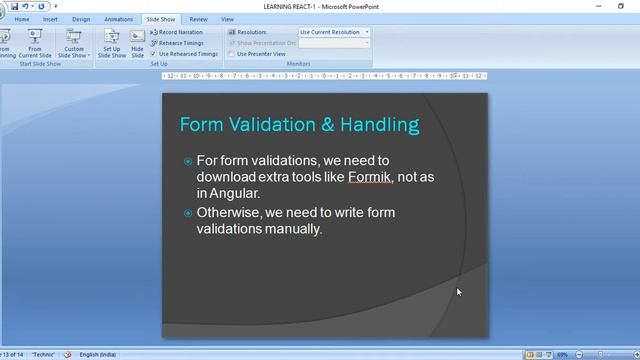
Task: Click the Redo icon in quick access toolbar
Action: point(41,7)
